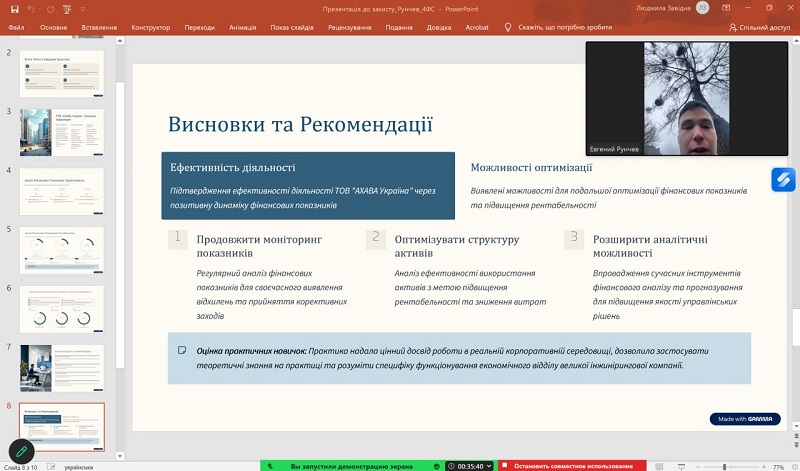Open the Файл menu
The width and height of the screenshot is (800, 471).
pos(16,28)
